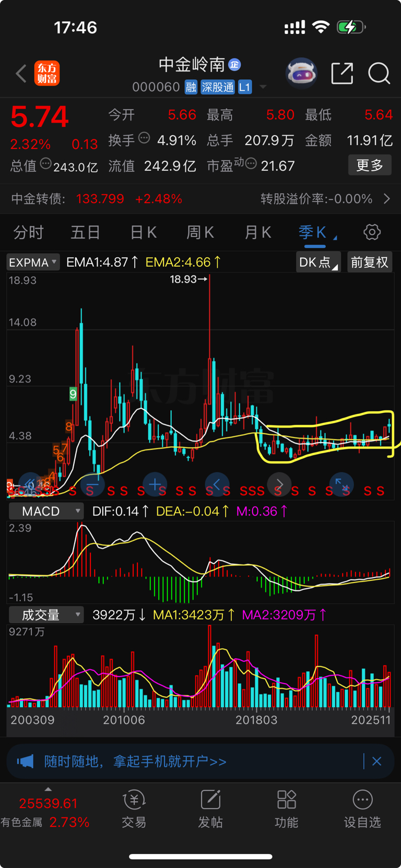401x868 pixels.
Task: Share this stock page
Action: pos(343,73)
